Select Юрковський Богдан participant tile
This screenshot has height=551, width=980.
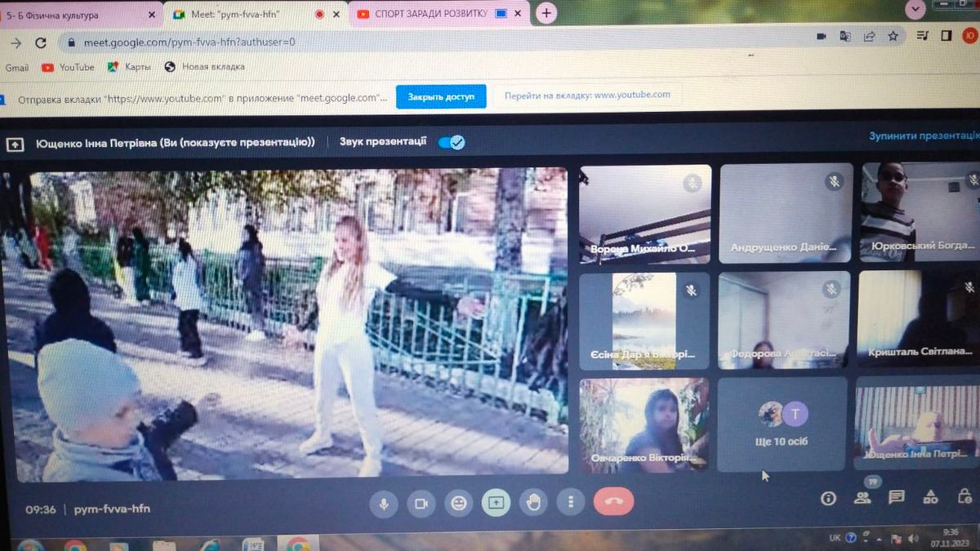[920, 211]
